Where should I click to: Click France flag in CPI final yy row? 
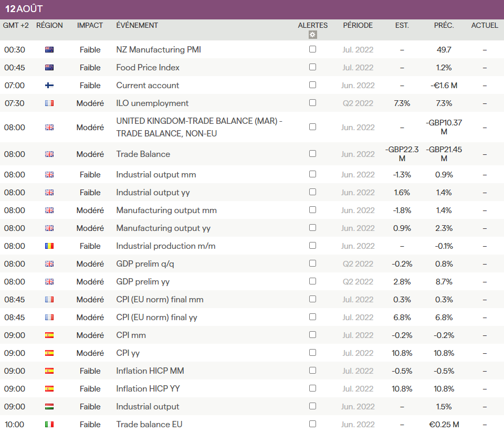tap(49, 318)
